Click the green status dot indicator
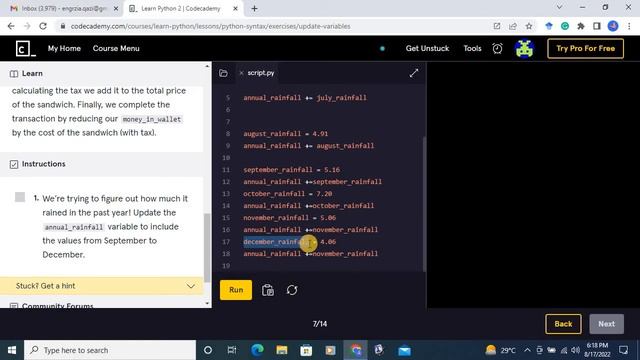 coord(382,49)
